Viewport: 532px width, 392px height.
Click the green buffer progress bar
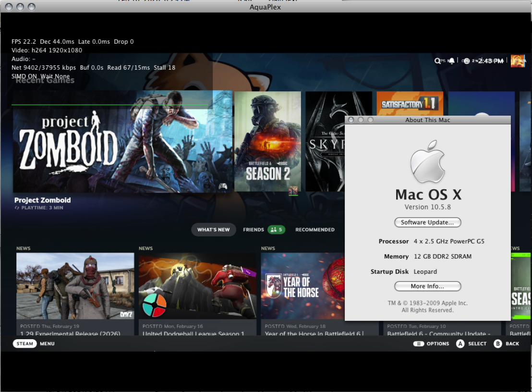tap(109, 105)
